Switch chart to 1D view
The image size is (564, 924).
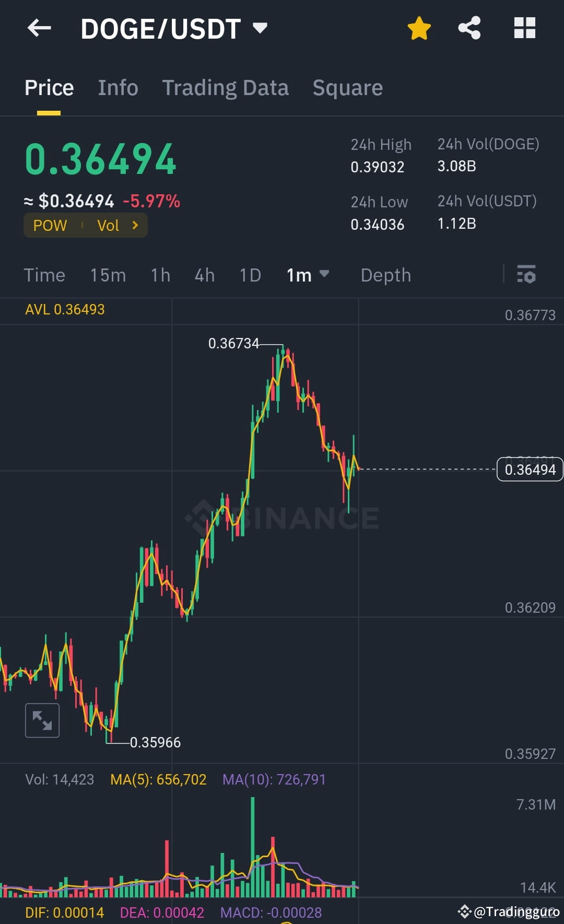point(250,275)
